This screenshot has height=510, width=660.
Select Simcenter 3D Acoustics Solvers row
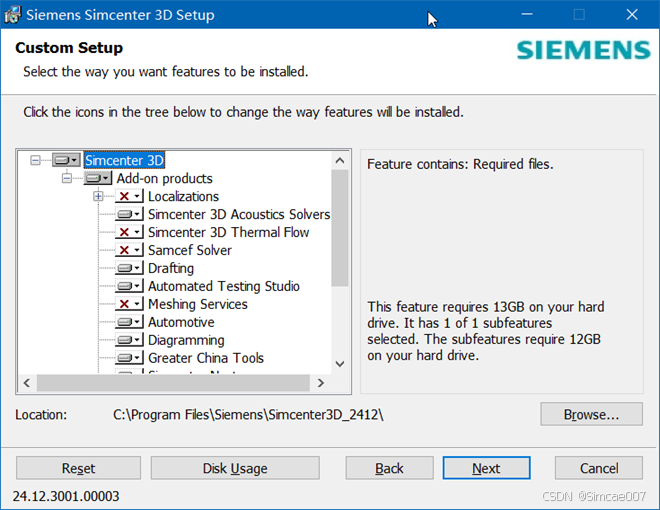(x=239, y=214)
